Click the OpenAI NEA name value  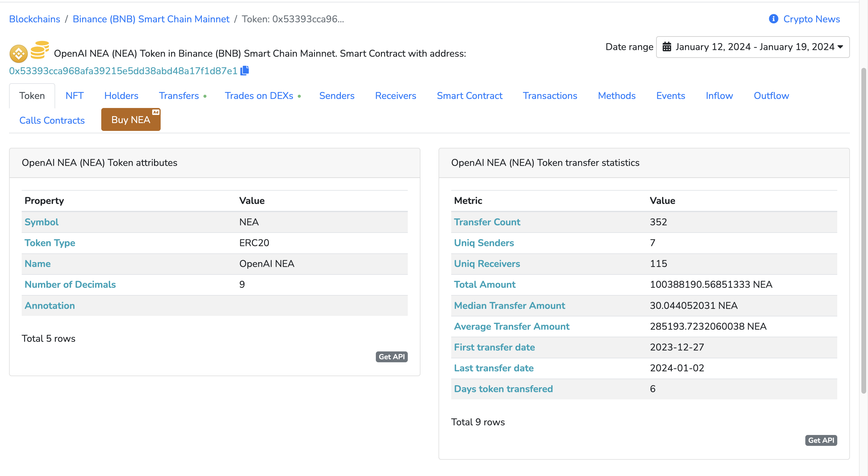[266, 264]
